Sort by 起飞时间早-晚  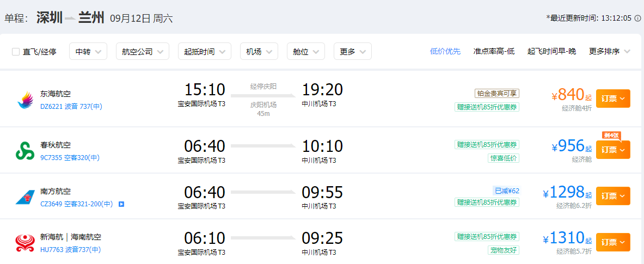tap(551, 51)
